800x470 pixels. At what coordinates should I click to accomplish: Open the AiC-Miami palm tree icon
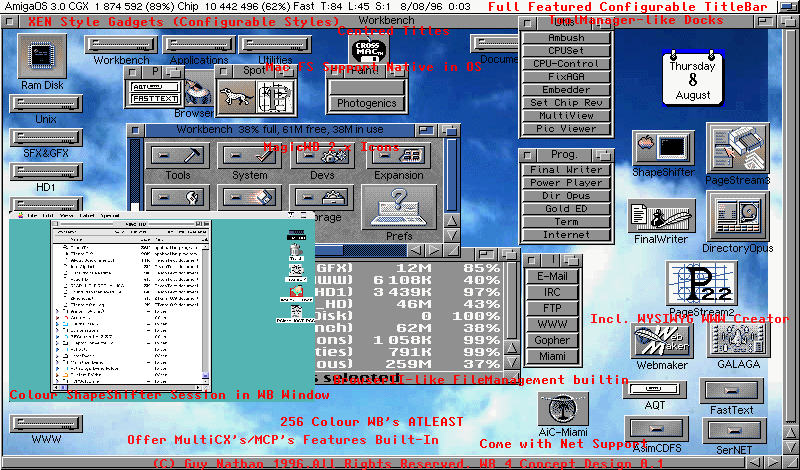pyautogui.click(x=563, y=409)
